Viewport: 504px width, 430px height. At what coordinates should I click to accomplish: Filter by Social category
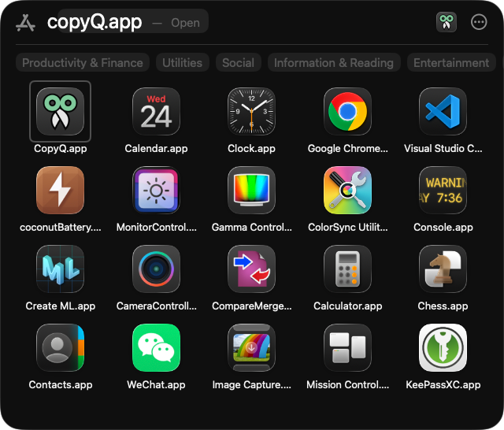238,62
